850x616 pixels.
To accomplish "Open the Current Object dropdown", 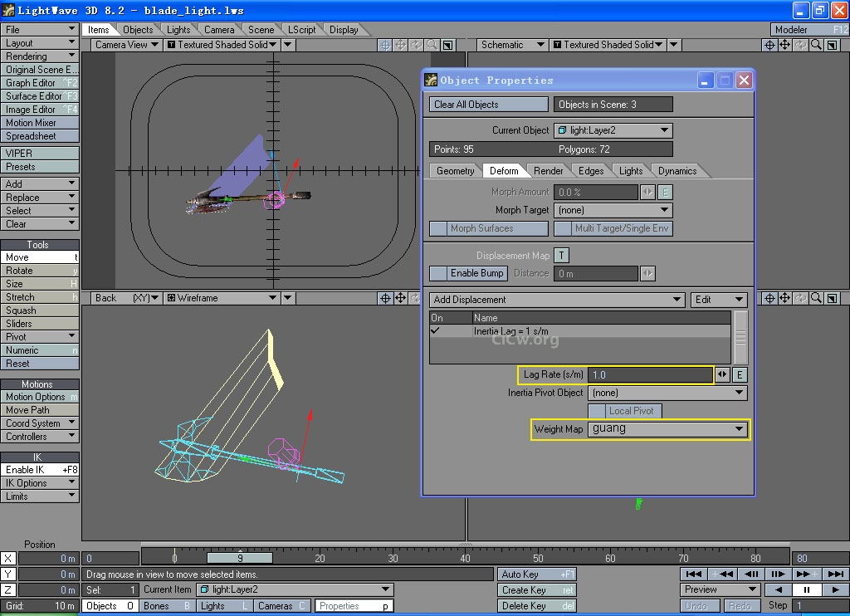I will click(x=613, y=130).
